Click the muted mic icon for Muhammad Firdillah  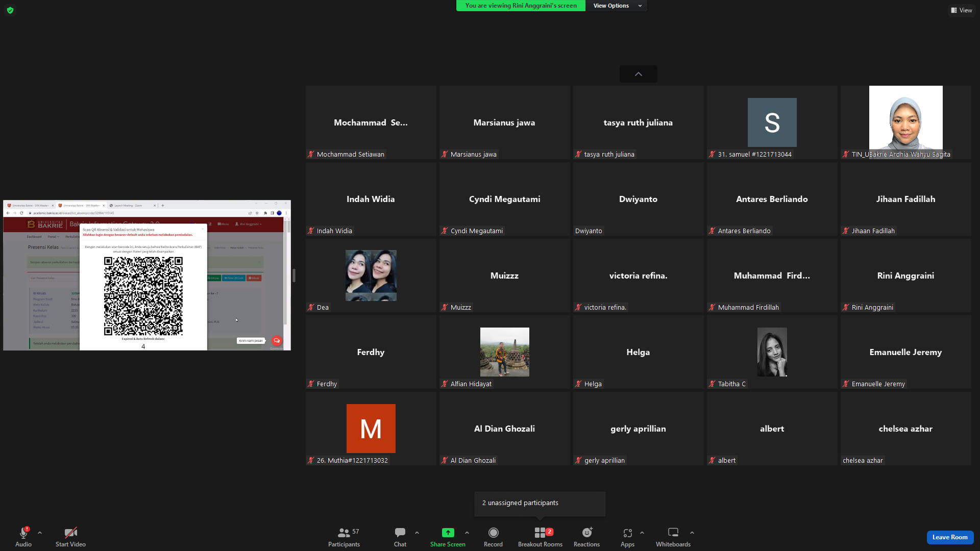(x=712, y=307)
